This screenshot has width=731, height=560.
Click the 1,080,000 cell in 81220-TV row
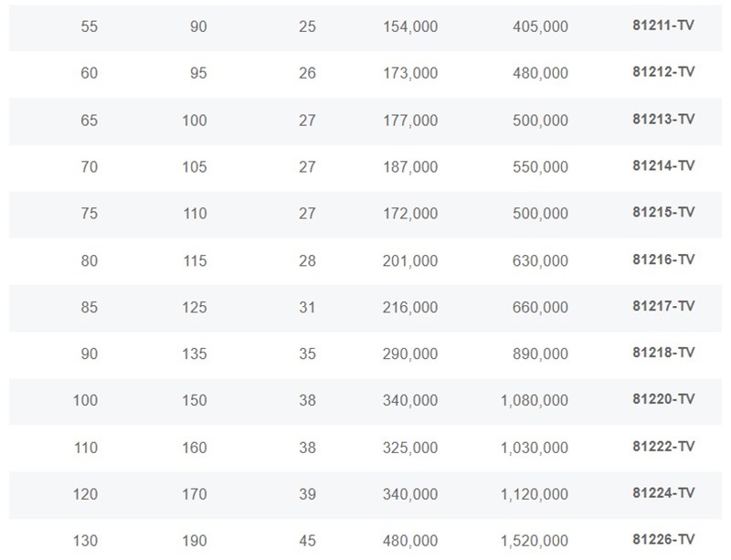[x=535, y=400]
